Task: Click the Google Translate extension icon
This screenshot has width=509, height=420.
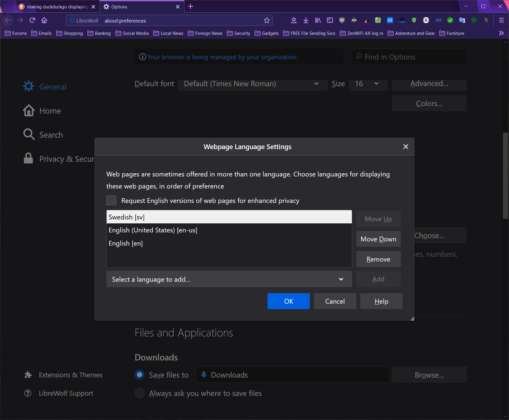Action: (462, 20)
